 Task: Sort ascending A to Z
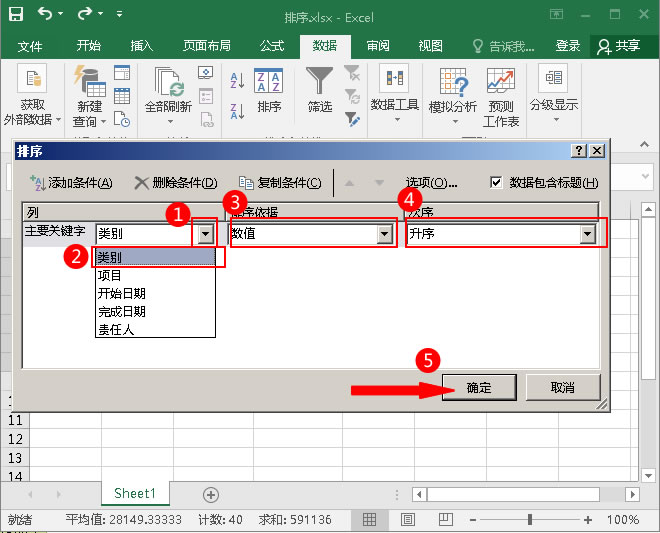point(237,80)
